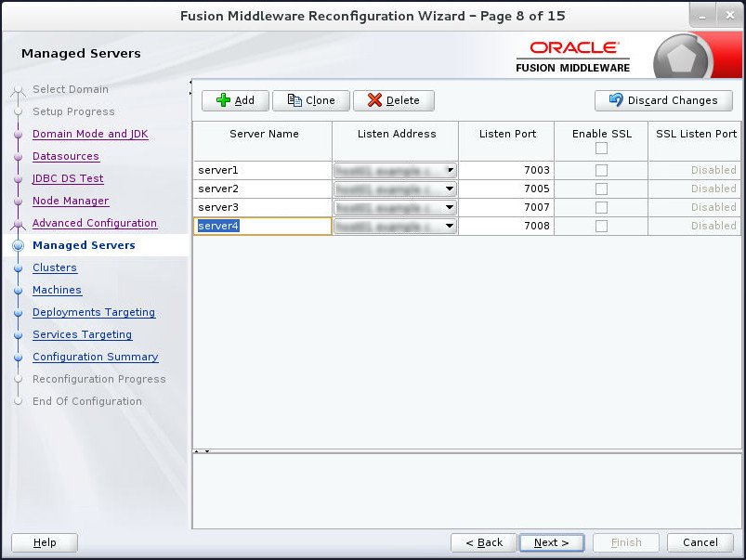Open the JDBC DS Test step
The image size is (746, 560).
pos(68,178)
